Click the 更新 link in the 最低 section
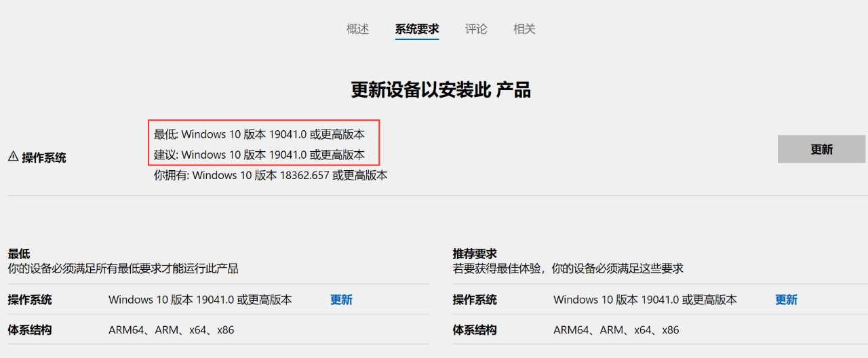The height and width of the screenshot is (358, 868). [x=341, y=300]
